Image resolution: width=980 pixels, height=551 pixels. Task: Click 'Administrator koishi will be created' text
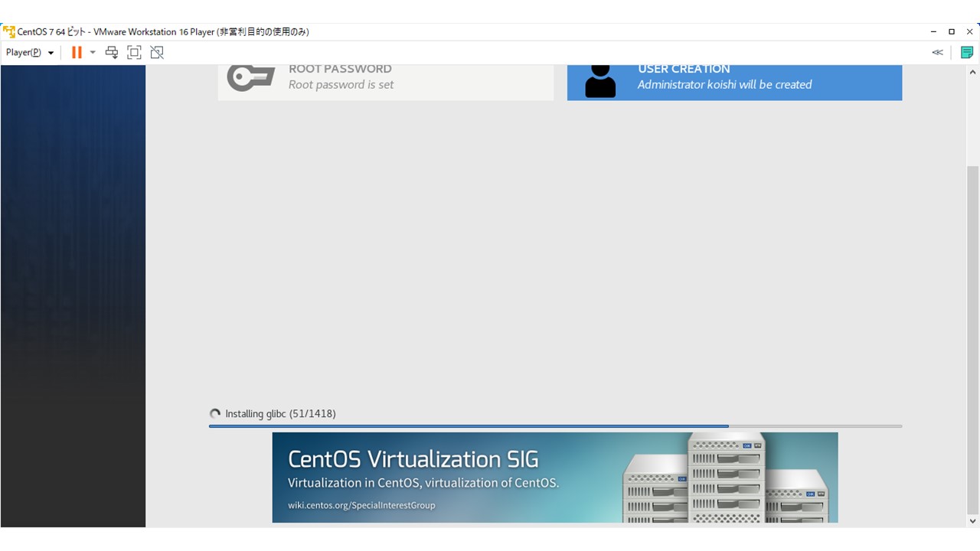coord(725,85)
